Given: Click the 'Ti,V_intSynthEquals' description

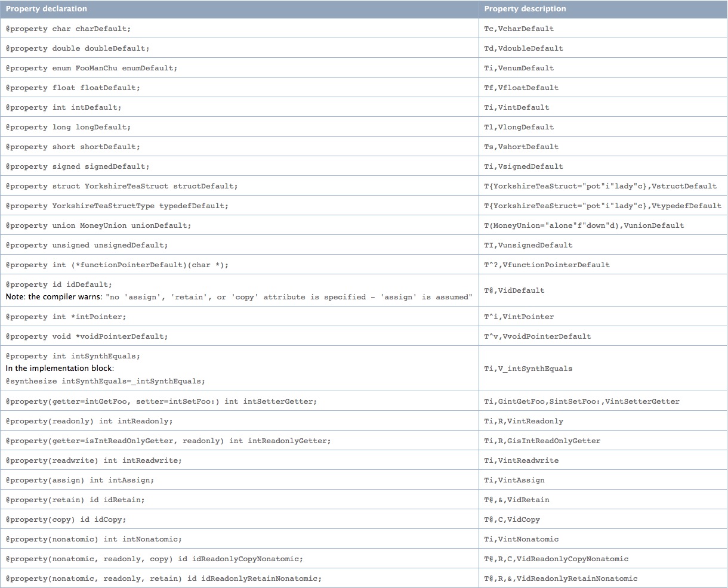Looking at the screenshot, I should click(x=528, y=369).
